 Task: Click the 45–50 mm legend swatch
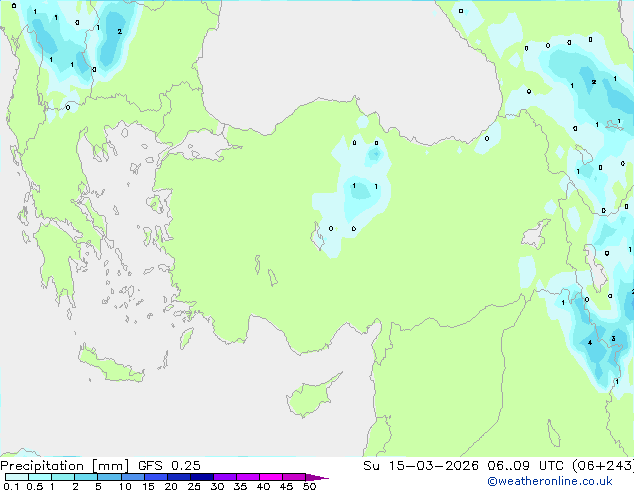[x=294, y=477]
